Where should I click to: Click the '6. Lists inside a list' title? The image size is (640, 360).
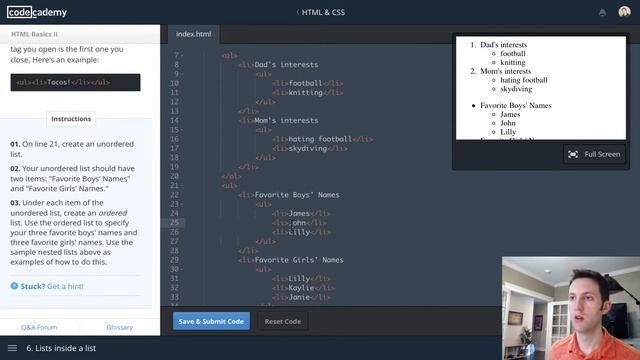pyautogui.click(x=61, y=348)
